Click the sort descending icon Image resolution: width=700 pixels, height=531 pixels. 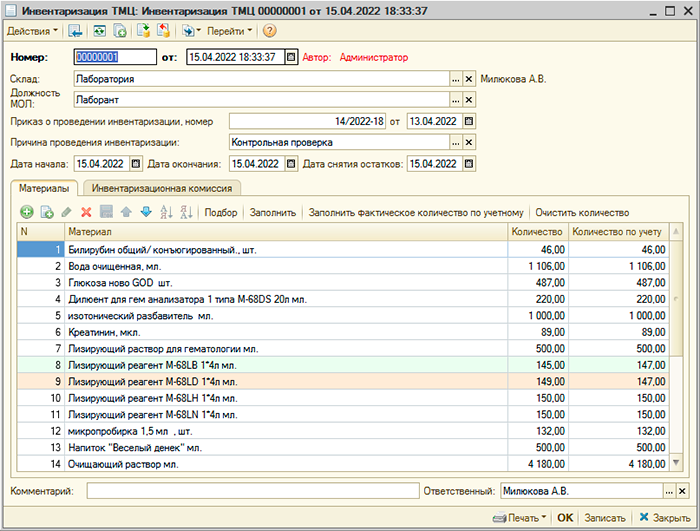click(185, 212)
